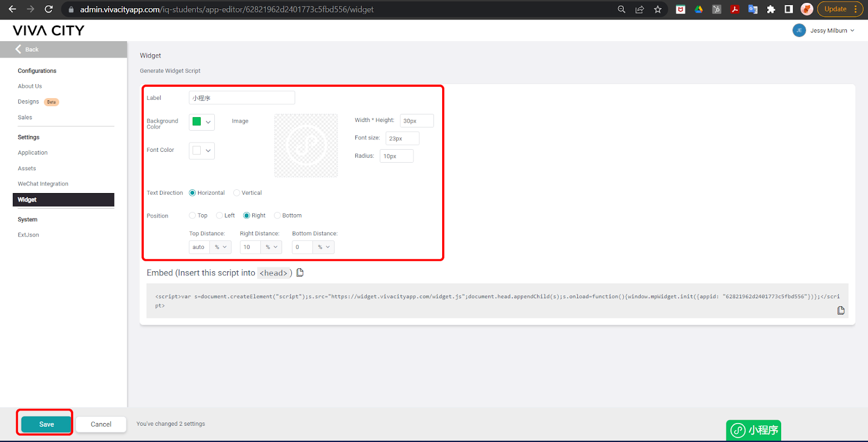The height and width of the screenshot is (442, 868).
Task: Click the Back chevron in sidebar
Action: coord(18,49)
